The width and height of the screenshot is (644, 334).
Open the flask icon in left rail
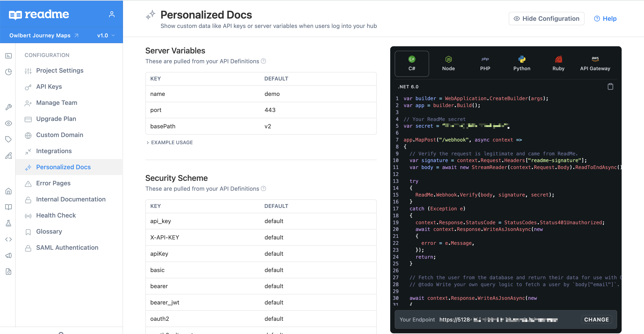8,223
